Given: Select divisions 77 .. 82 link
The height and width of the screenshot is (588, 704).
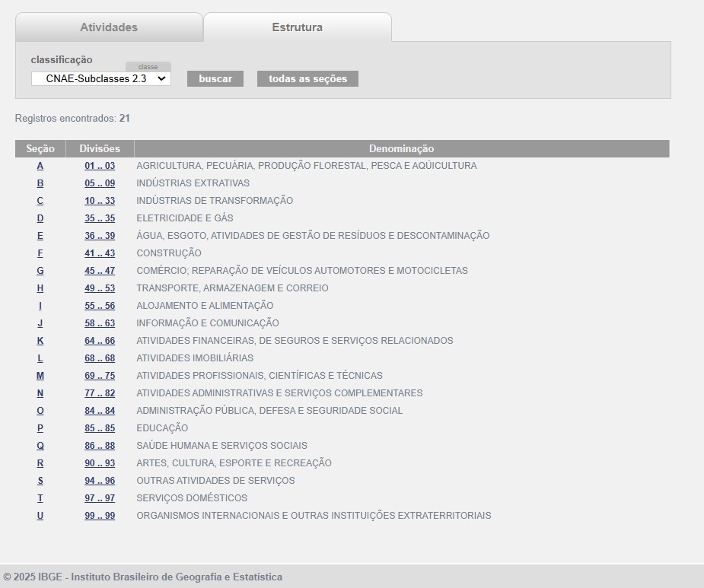Looking at the screenshot, I should [100, 393].
